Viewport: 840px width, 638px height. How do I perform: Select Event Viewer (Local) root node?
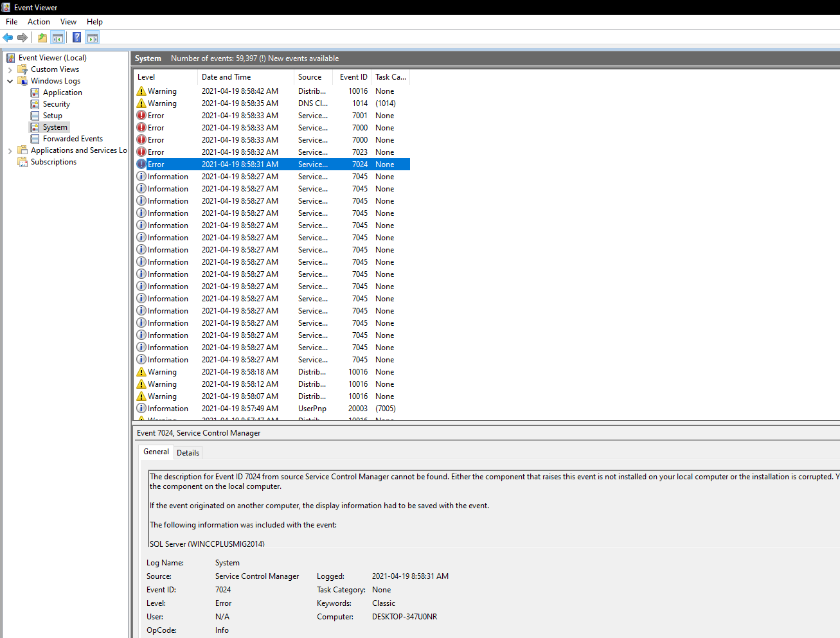point(52,58)
